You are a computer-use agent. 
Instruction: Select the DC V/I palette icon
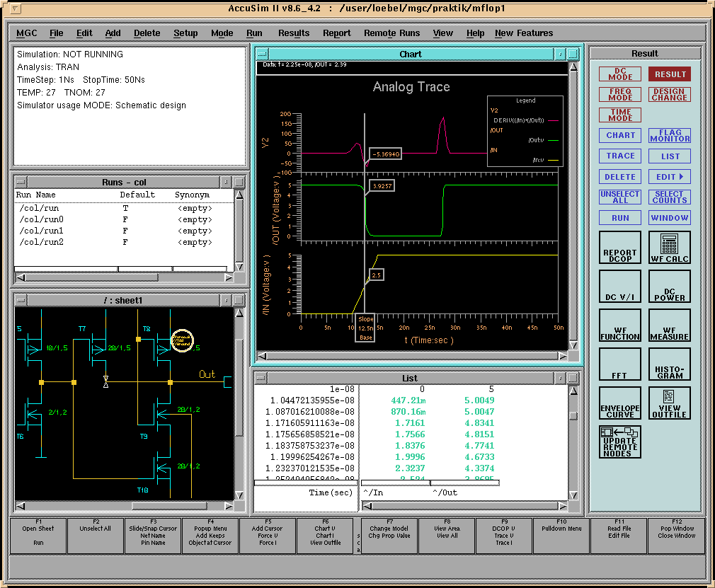[619, 287]
